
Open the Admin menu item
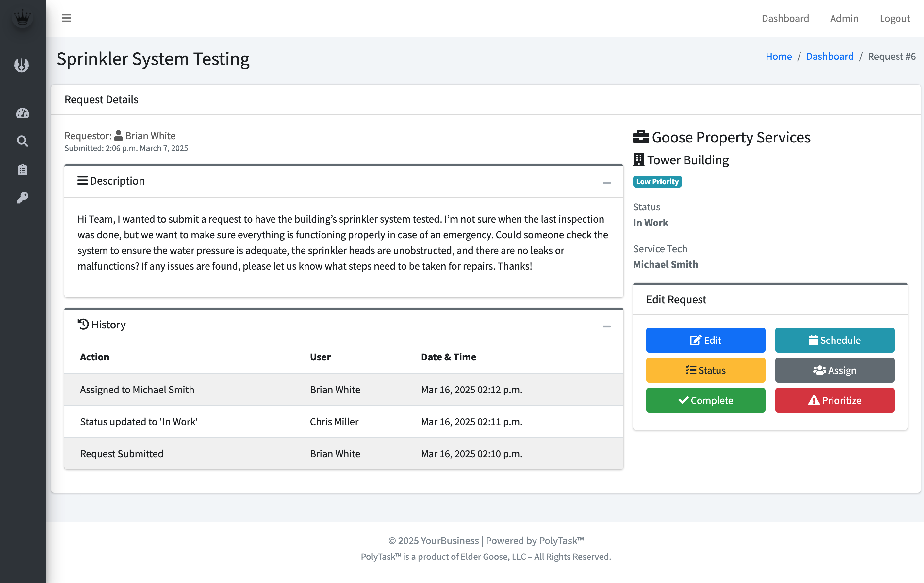(x=844, y=18)
